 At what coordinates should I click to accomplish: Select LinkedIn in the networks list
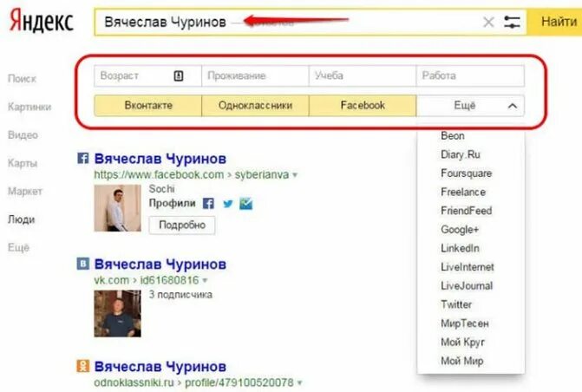pos(460,248)
